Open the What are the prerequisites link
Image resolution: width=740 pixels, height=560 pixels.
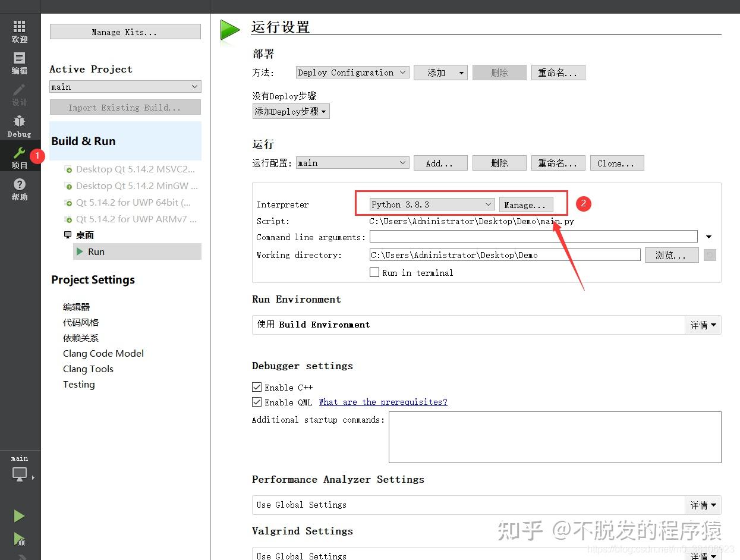[x=383, y=402]
